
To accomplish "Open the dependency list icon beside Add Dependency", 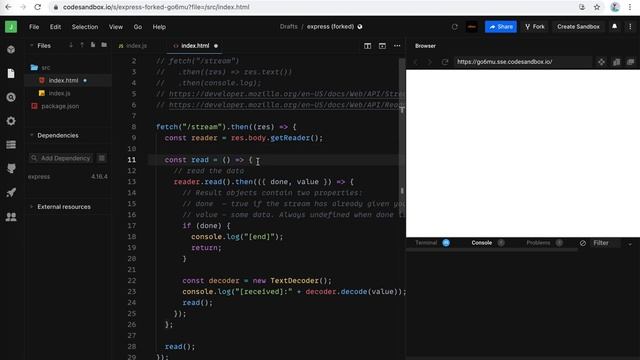I will (102, 158).
